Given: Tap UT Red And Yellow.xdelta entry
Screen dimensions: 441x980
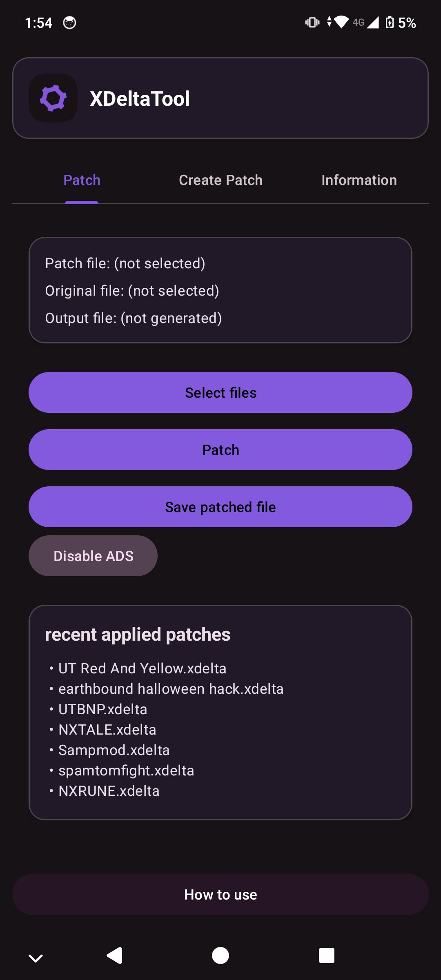Looking at the screenshot, I should coord(142,668).
